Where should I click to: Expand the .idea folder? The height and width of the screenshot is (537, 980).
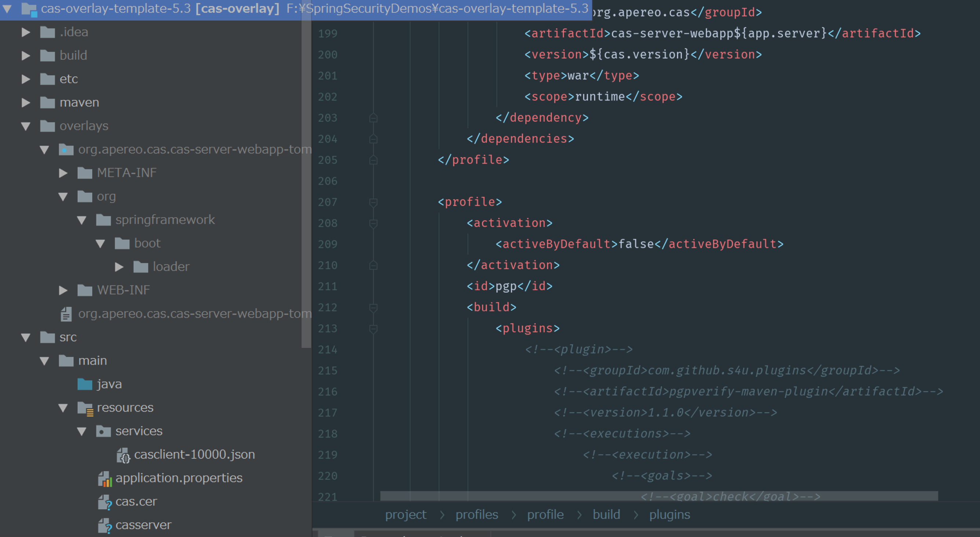tap(26, 32)
